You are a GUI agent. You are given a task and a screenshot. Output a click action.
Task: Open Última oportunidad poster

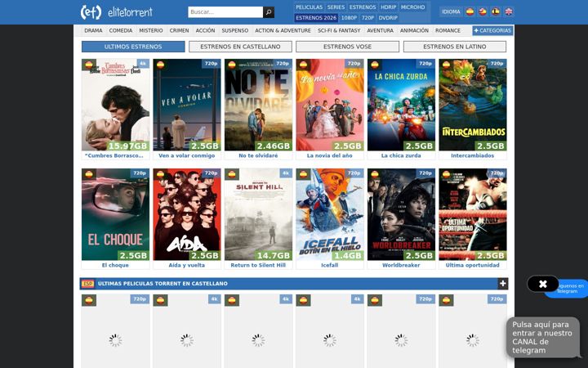[x=473, y=214]
